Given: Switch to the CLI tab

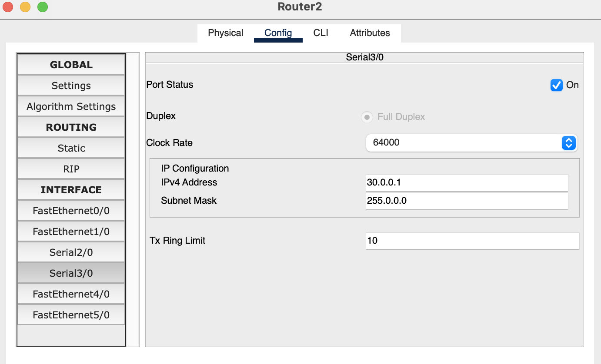Looking at the screenshot, I should click(321, 33).
